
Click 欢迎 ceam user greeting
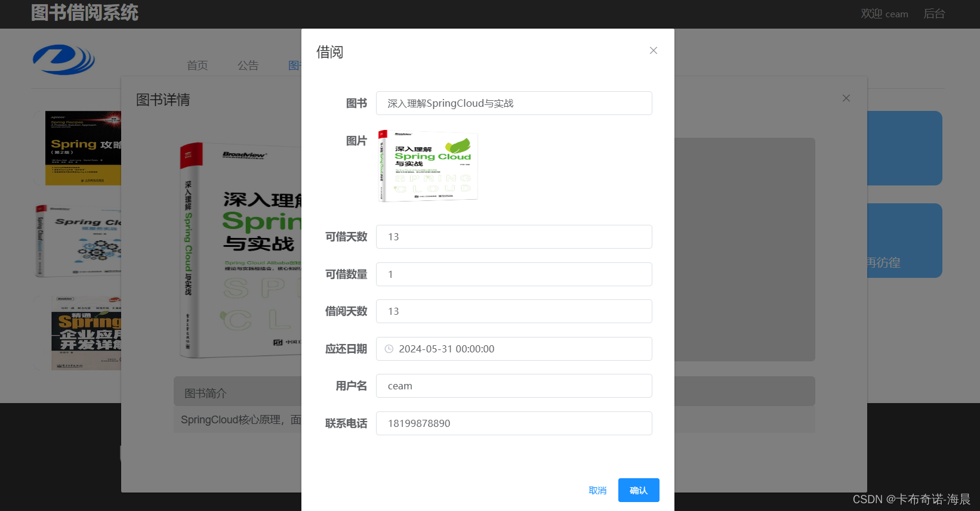click(885, 14)
